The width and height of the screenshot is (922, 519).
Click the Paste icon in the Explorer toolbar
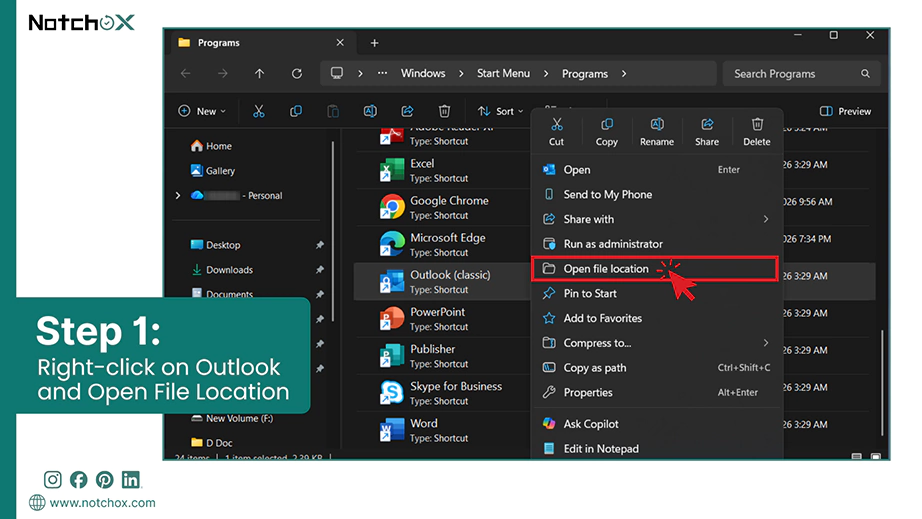tap(333, 111)
